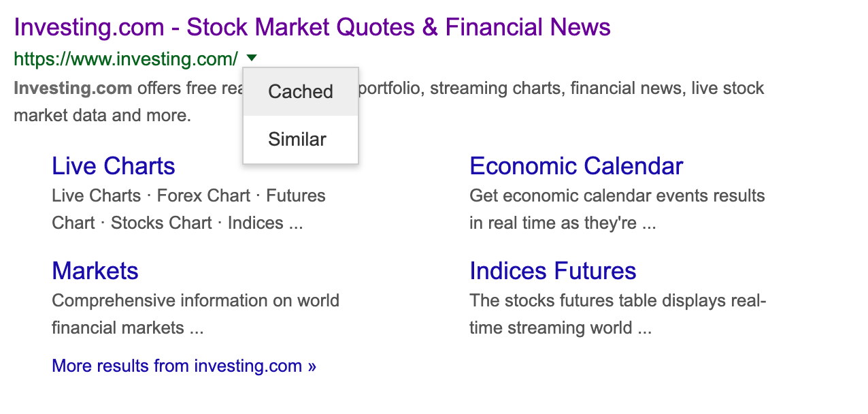Open the green dropdown arrow beside the URL
Viewport: 868px width, 414px height.
pyautogui.click(x=252, y=59)
